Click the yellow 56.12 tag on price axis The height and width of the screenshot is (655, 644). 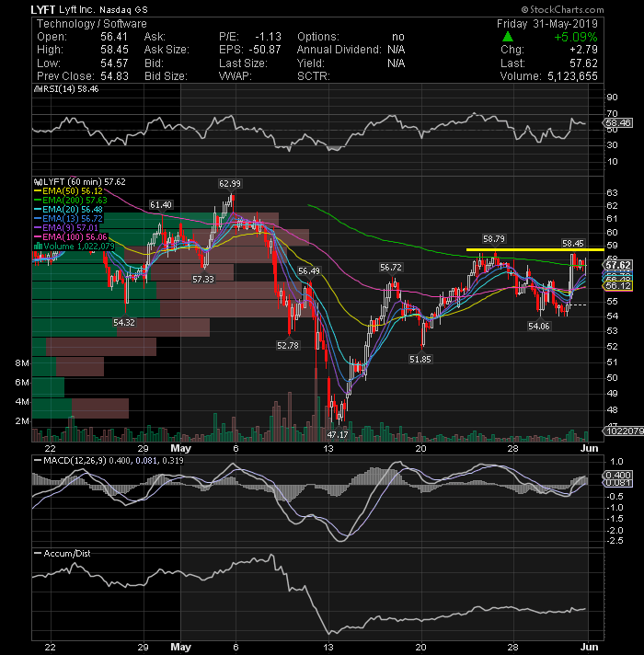pos(617,286)
